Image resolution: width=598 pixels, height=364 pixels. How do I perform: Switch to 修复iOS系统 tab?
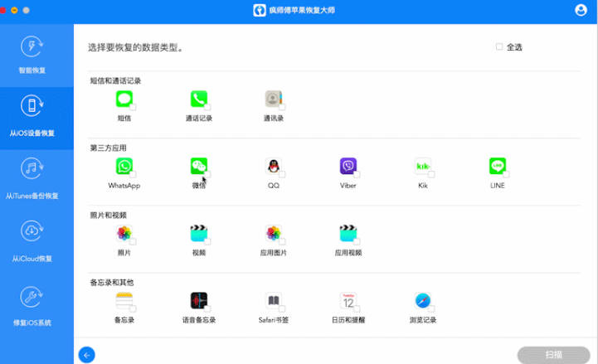click(36, 308)
